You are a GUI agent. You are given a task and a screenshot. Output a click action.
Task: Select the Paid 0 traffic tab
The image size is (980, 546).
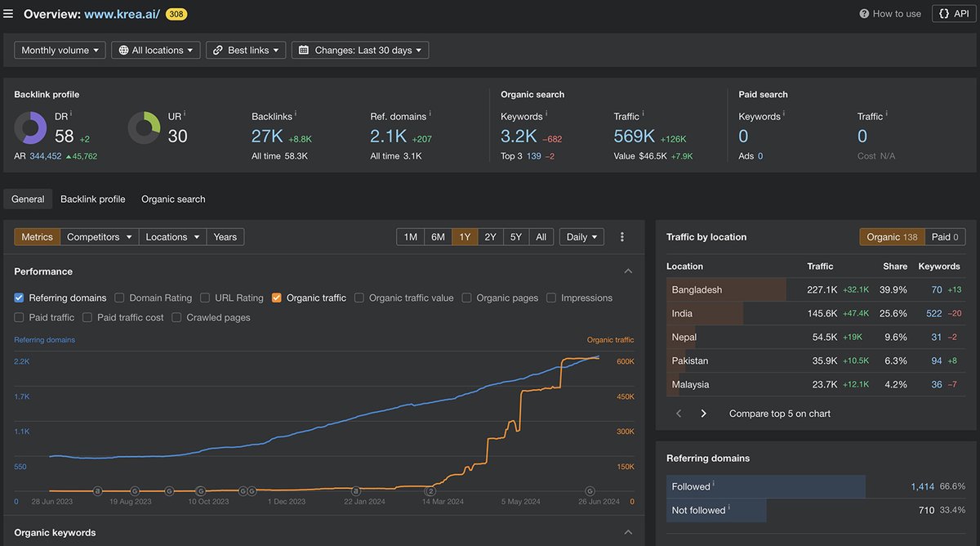pyautogui.click(x=945, y=237)
